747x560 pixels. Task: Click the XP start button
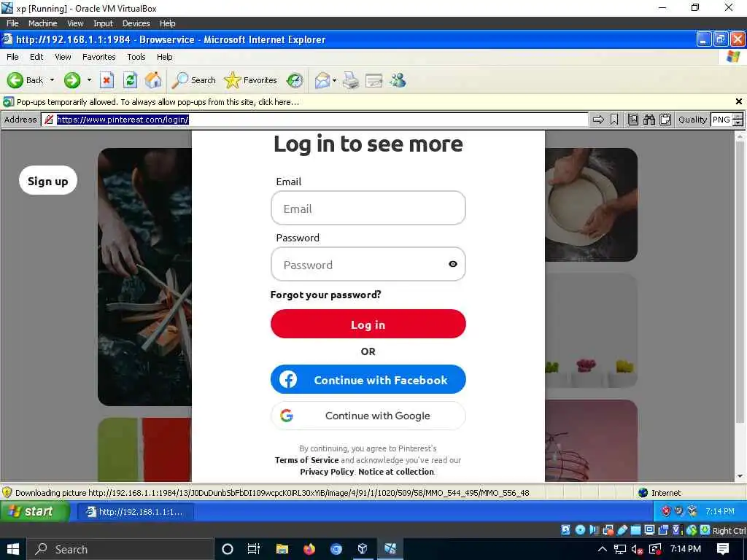(x=34, y=511)
